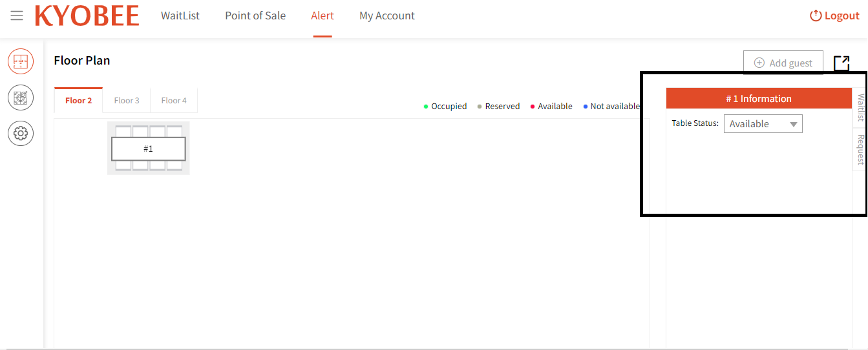
Task: Select the floor design sidebar icon
Action: [x=21, y=98]
